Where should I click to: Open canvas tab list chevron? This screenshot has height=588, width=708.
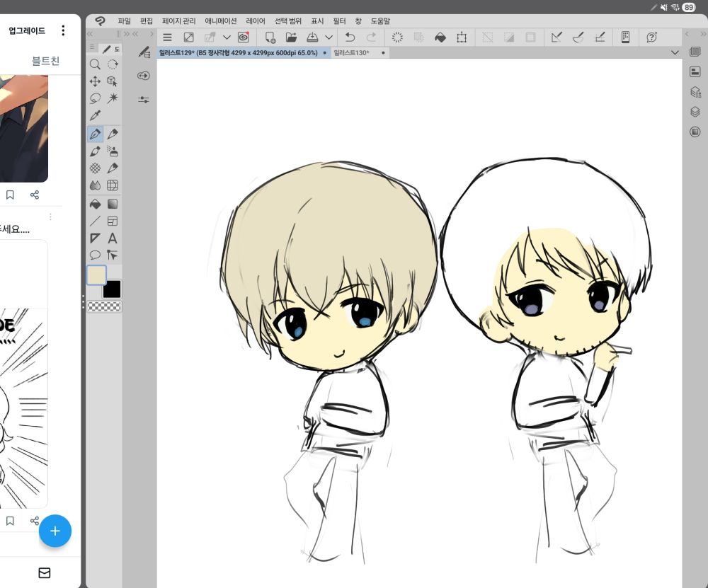tap(675, 53)
